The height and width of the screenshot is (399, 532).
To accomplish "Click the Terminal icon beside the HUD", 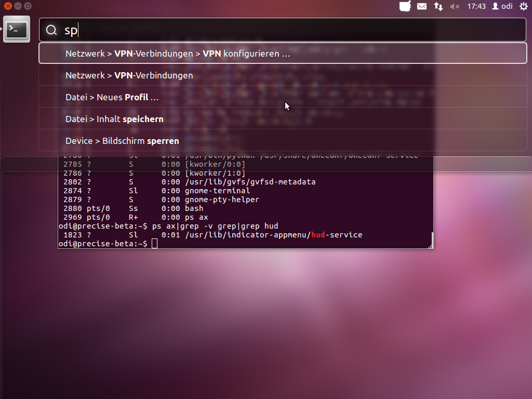I will 17,30.
